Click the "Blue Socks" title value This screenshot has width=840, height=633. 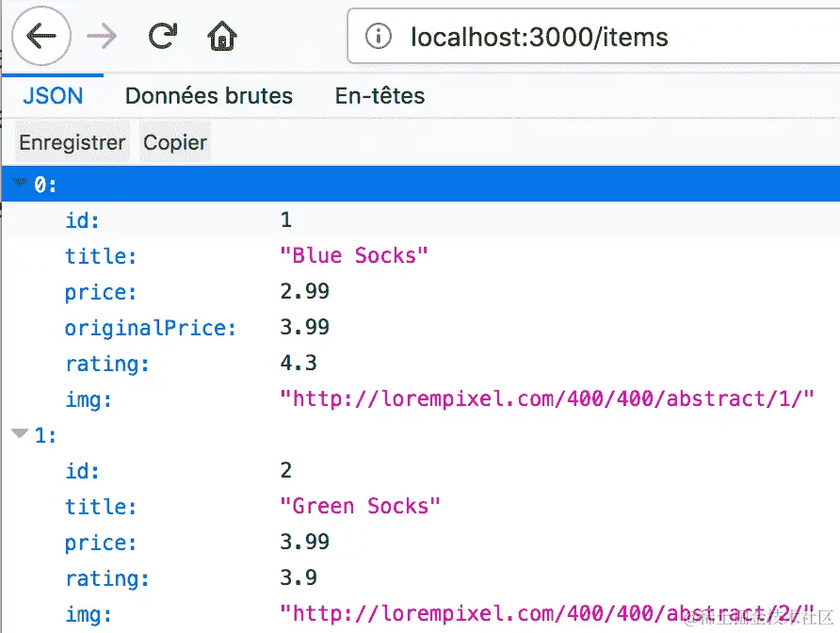(354, 256)
